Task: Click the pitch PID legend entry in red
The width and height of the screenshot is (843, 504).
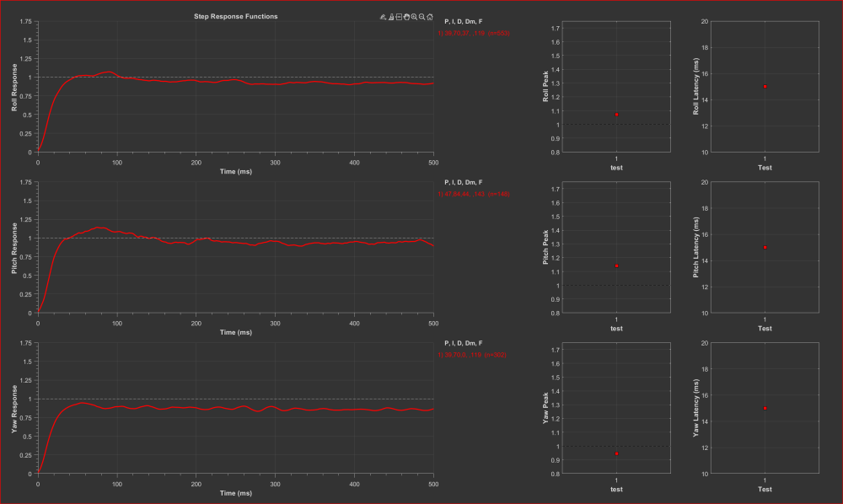Action: [x=473, y=194]
